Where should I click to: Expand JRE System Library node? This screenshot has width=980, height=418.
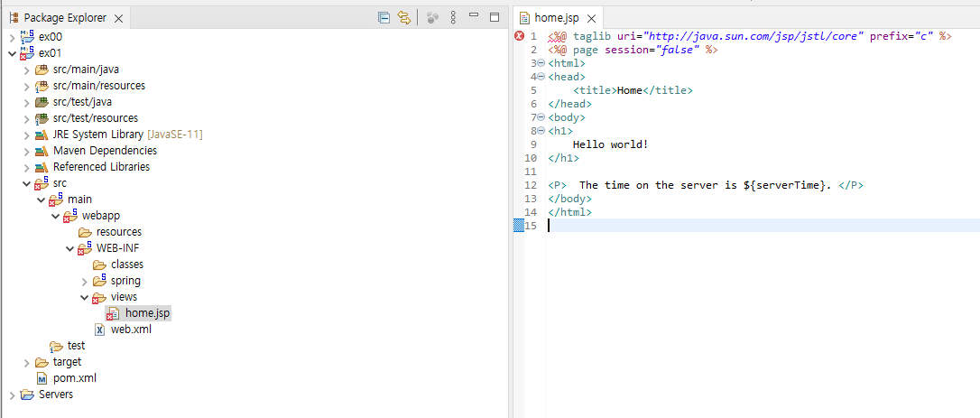click(x=26, y=135)
